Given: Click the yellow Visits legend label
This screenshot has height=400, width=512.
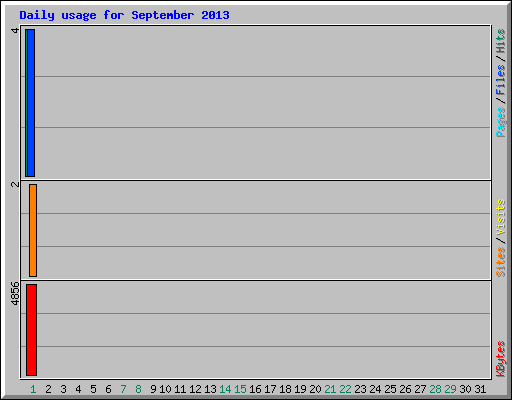Looking at the screenshot, I should tap(500, 217).
